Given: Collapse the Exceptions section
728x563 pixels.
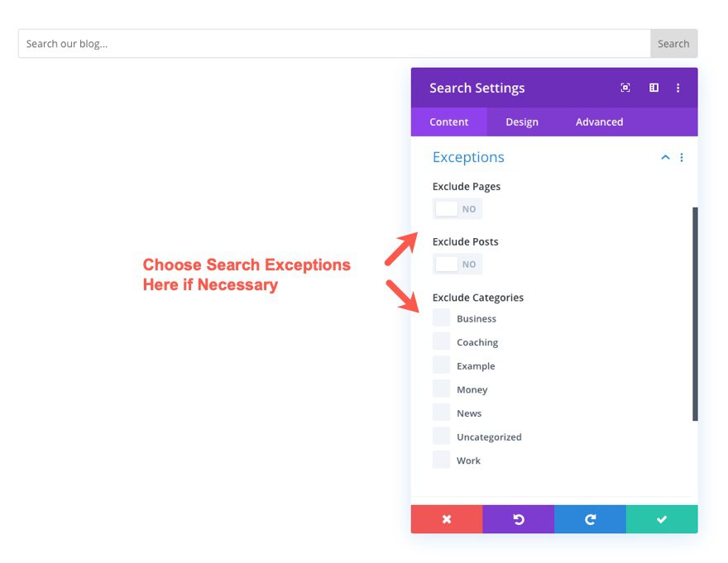Looking at the screenshot, I should point(665,157).
